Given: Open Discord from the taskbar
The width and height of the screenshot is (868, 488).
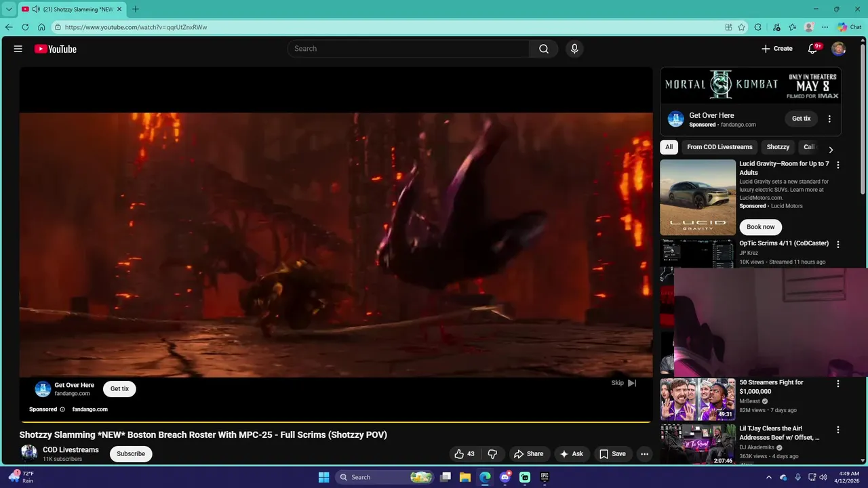Looking at the screenshot, I should click(505, 477).
